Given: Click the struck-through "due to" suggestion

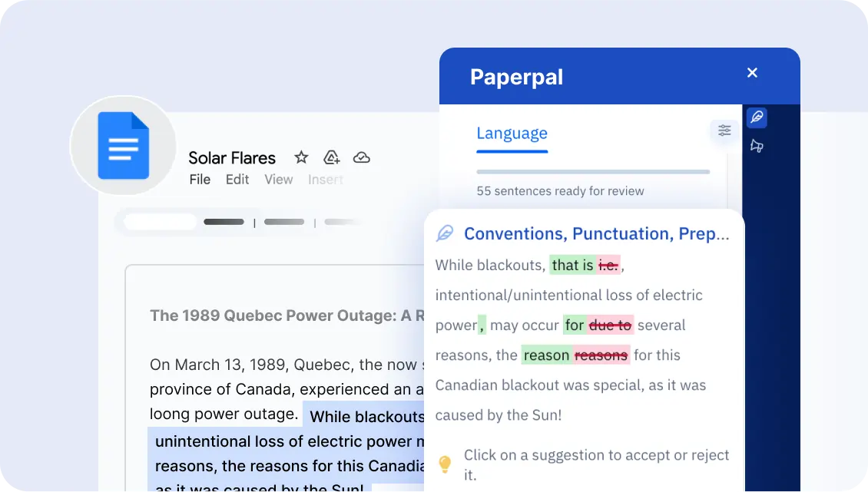Looking at the screenshot, I should (611, 325).
